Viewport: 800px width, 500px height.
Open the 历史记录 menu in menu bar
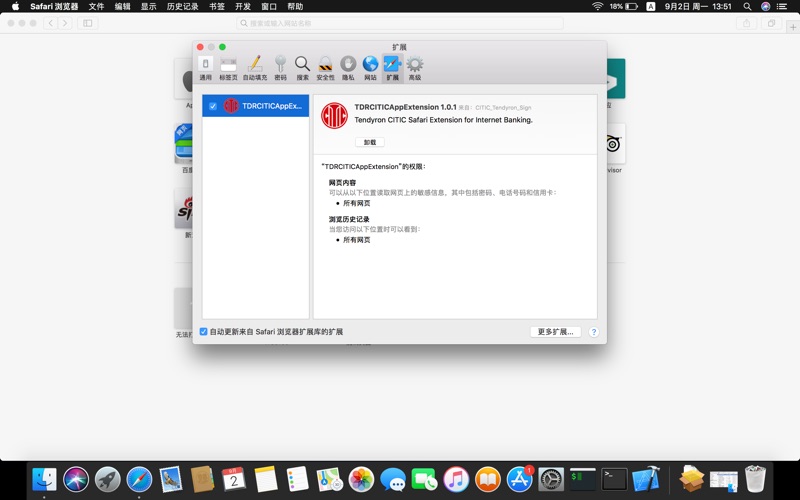pyautogui.click(x=182, y=6)
